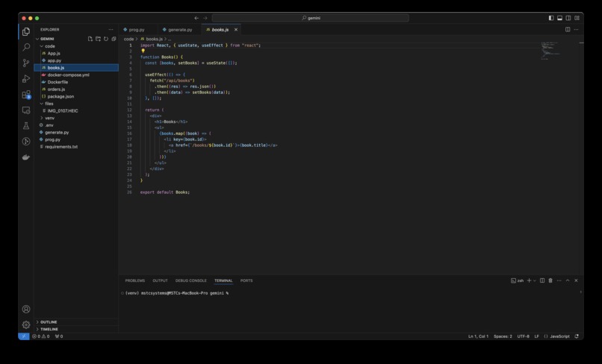Open the Search view in activity bar
Image resolution: width=602 pixels, height=364 pixels.
tap(25, 47)
